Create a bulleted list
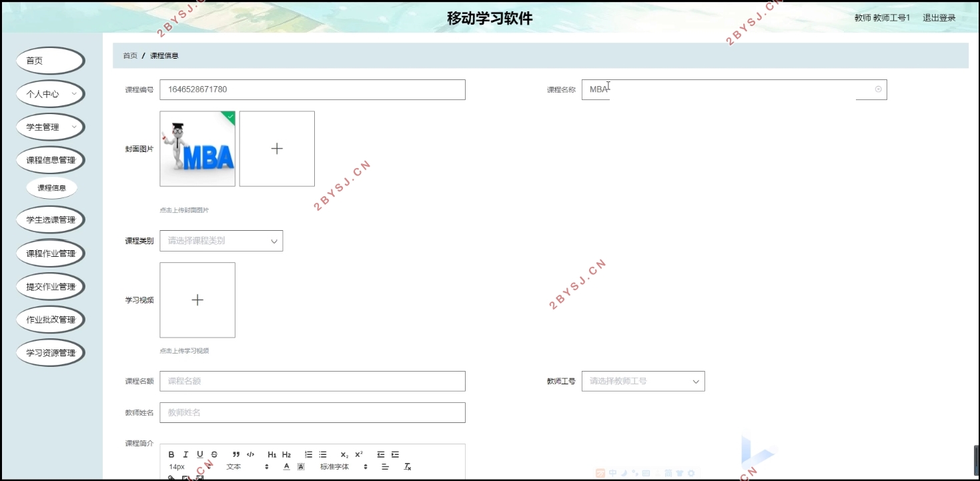This screenshot has height=481, width=980. [x=323, y=454]
